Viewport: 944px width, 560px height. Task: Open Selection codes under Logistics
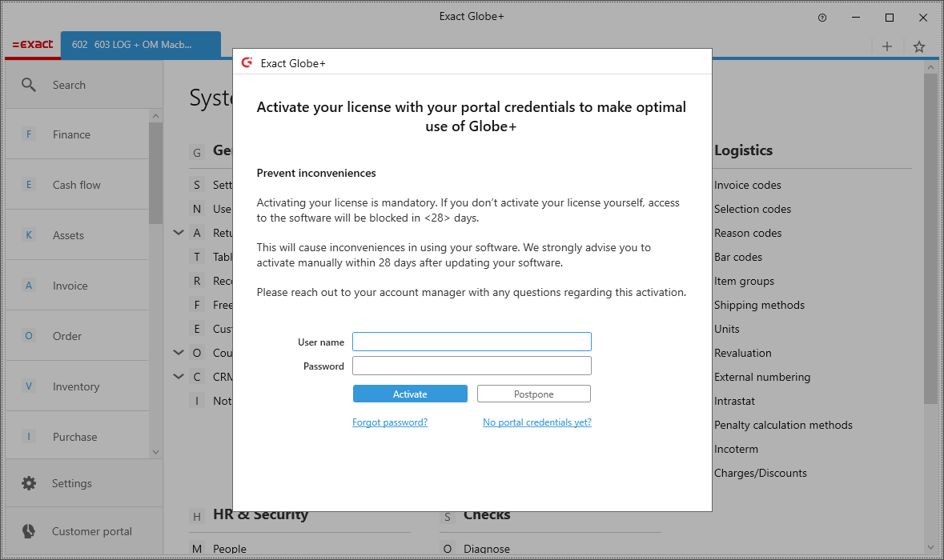(753, 209)
